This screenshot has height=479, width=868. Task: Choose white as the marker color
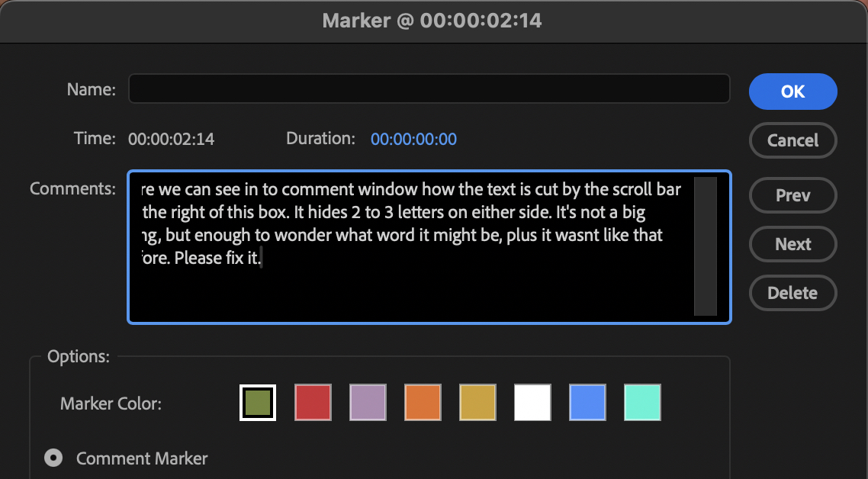click(532, 402)
